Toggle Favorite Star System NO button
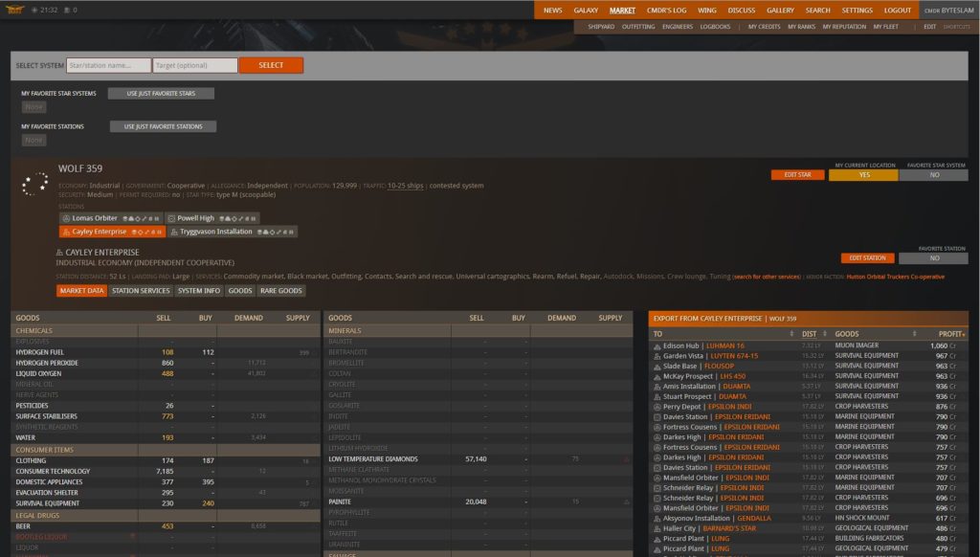The image size is (980, 557). (933, 175)
